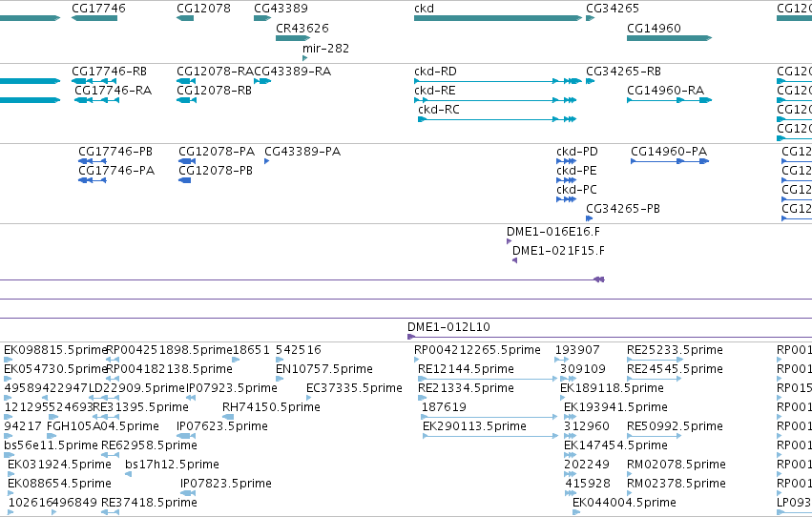Select the RE12144.5prime EST label
This screenshot has height=517, width=812.
(466, 369)
